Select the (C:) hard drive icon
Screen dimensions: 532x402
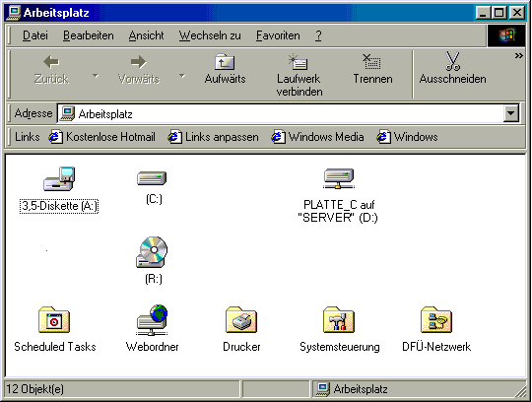point(152,178)
